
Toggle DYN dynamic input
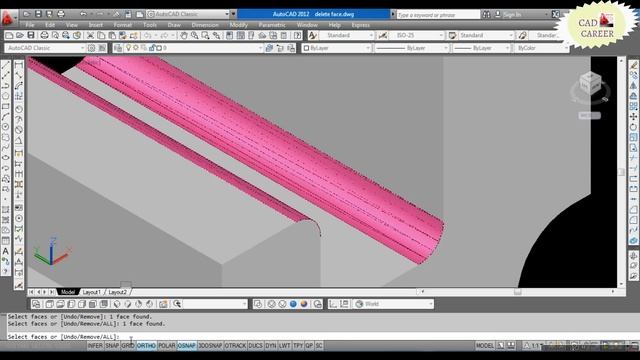coord(271,346)
